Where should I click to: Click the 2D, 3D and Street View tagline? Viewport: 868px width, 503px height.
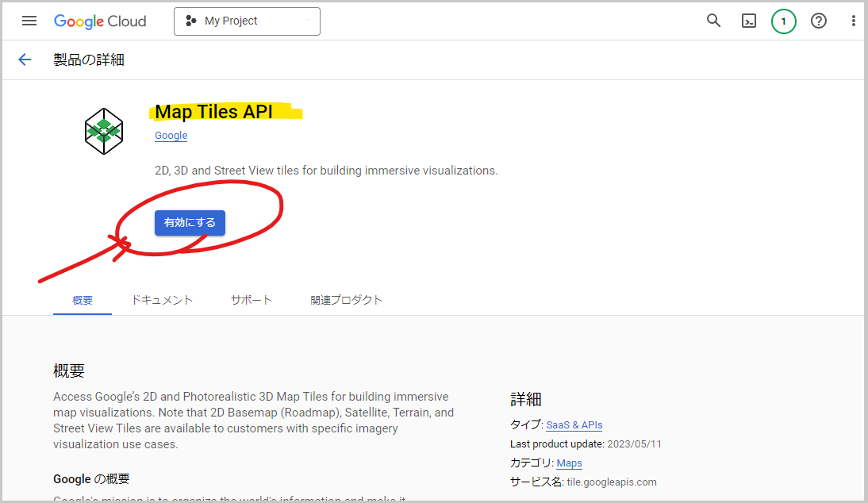point(326,171)
